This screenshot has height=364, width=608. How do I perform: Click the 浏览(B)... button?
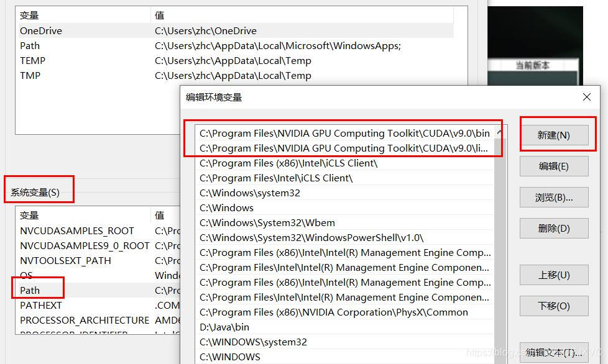[x=554, y=198]
